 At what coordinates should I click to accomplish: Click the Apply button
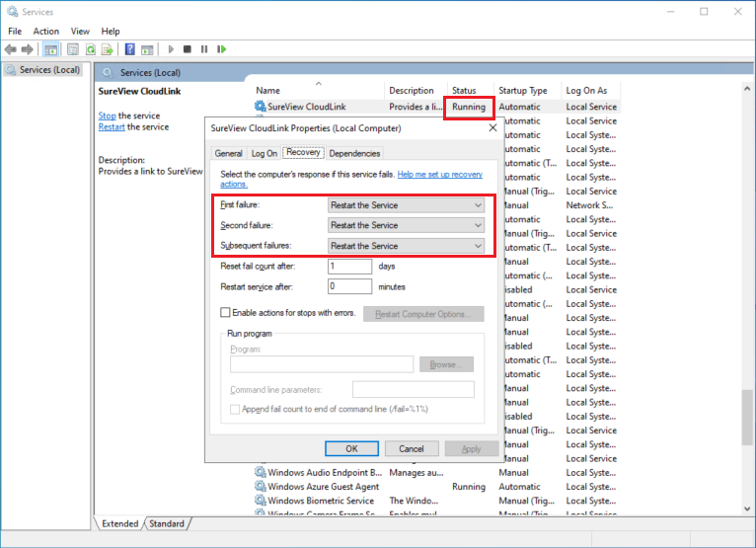tap(471, 448)
